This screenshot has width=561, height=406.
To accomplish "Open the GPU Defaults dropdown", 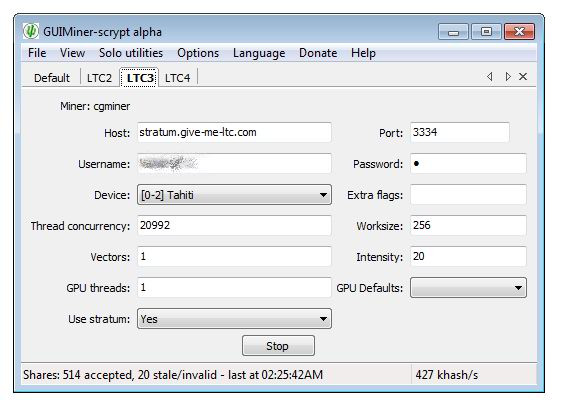I will pyautogui.click(x=468, y=288).
